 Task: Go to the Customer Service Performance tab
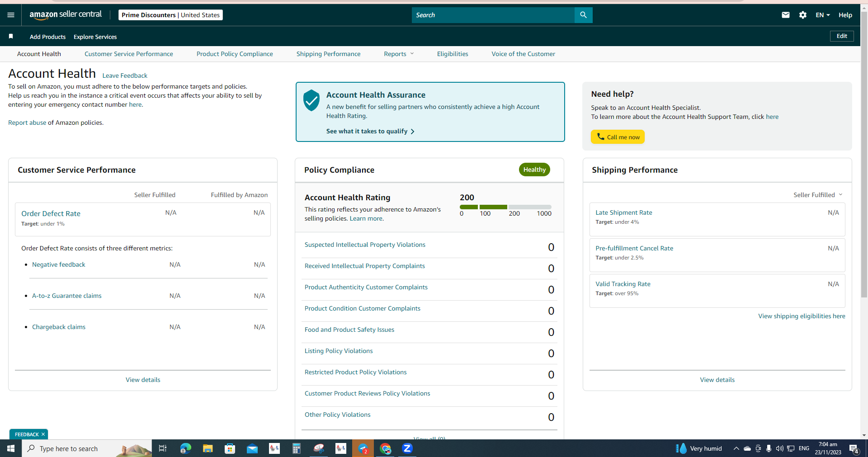(x=129, y=54)
